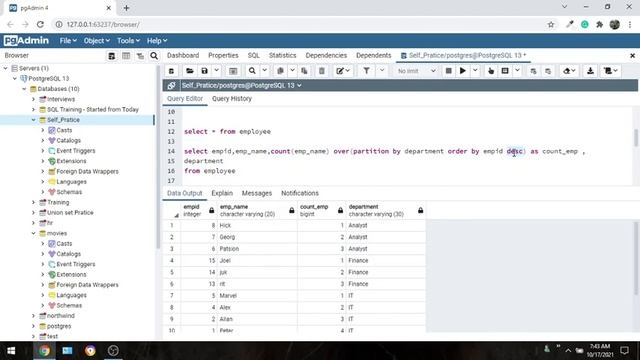Click the Edit pencil toolbar icon

point(343,71)
